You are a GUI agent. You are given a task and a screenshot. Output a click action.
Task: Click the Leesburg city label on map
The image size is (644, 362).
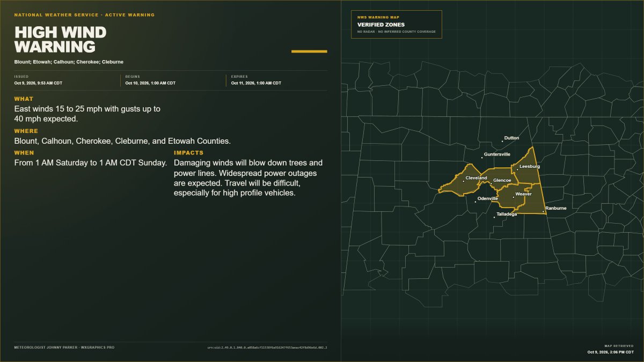(530, 167)
